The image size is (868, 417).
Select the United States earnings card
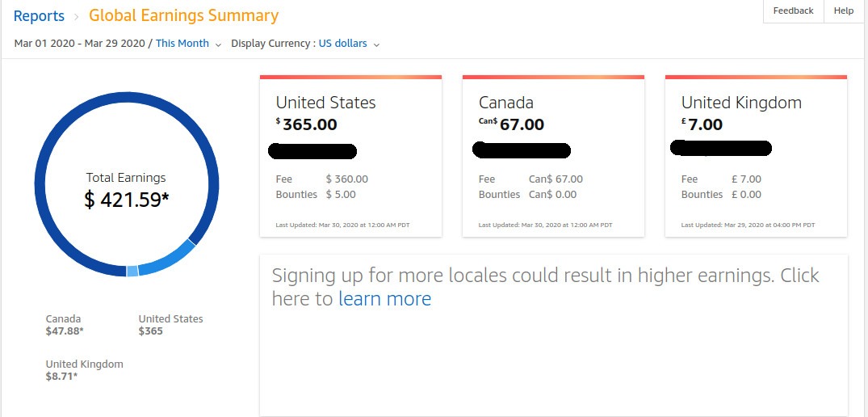coord(350,157)
